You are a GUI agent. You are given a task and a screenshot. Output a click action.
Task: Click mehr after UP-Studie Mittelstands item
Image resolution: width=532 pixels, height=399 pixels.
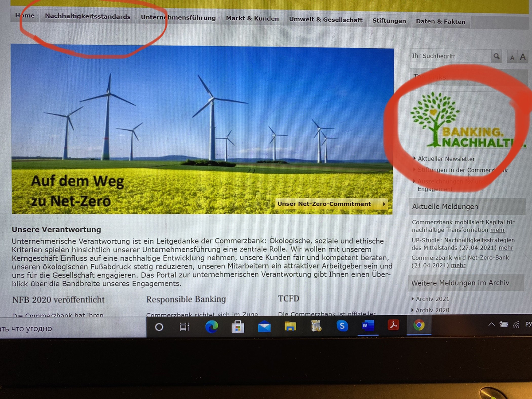pos(506,248)
